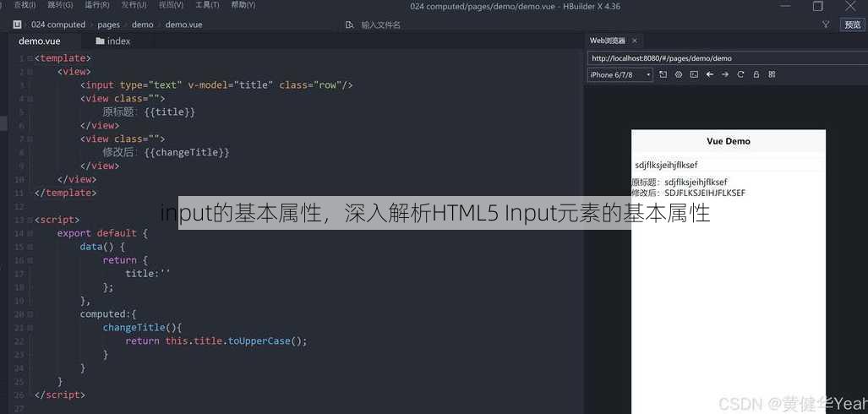The width and height of the screenshot is (868, 414).
Task: Go forward using the browser forward arrow
Action: 725,74
